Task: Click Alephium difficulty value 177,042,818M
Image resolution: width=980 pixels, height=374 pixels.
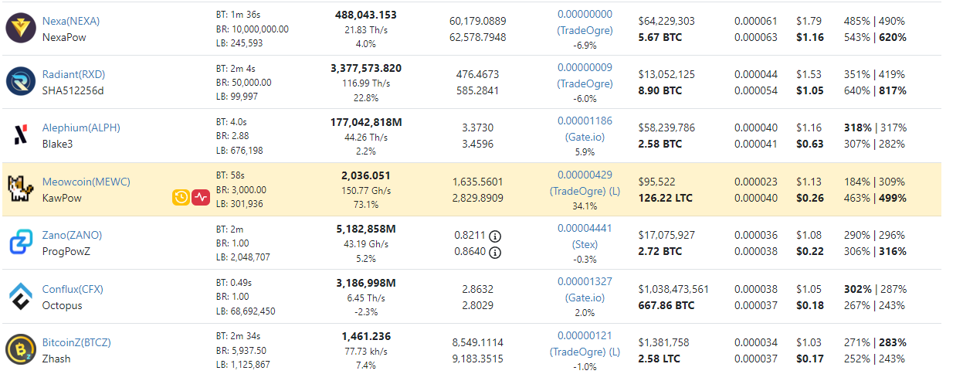Action: (366, 122)
